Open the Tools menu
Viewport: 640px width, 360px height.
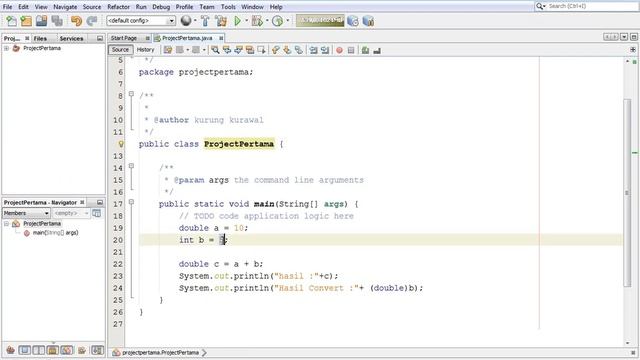pos(228,7)
